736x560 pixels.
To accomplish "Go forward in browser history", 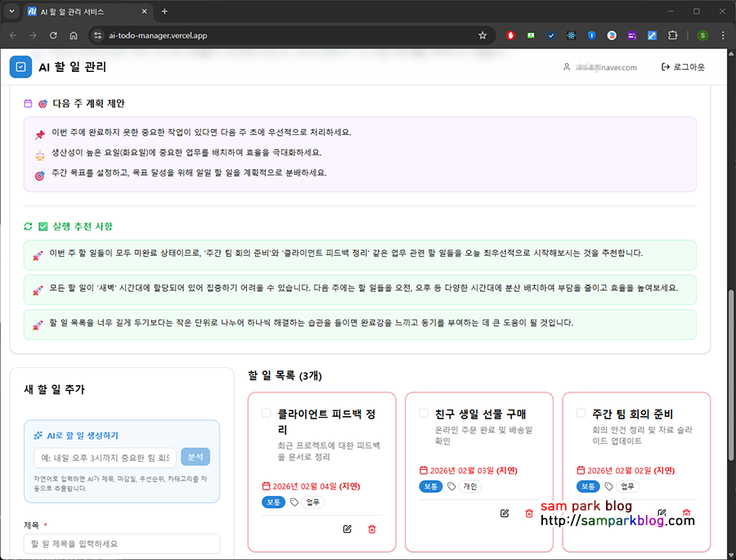I will [x=33, y=35].
